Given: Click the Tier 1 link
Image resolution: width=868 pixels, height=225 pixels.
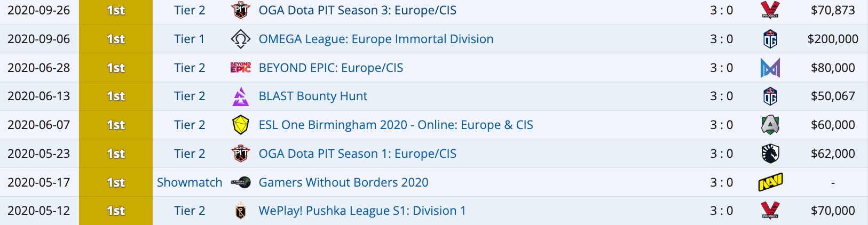Looking at the screenshot, I should pyautogui.click(x=190, y=39).
